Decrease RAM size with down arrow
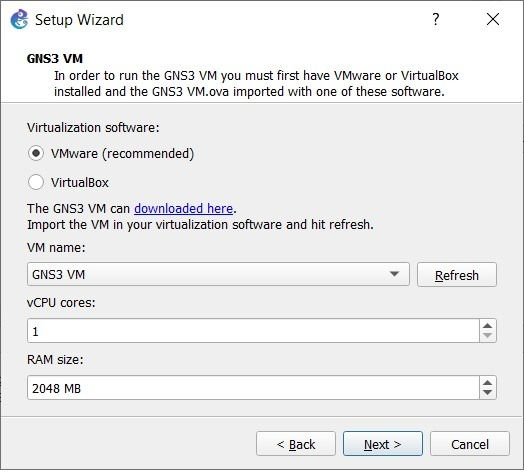Viewport: 524px width, 472px height. pos(488,393)
